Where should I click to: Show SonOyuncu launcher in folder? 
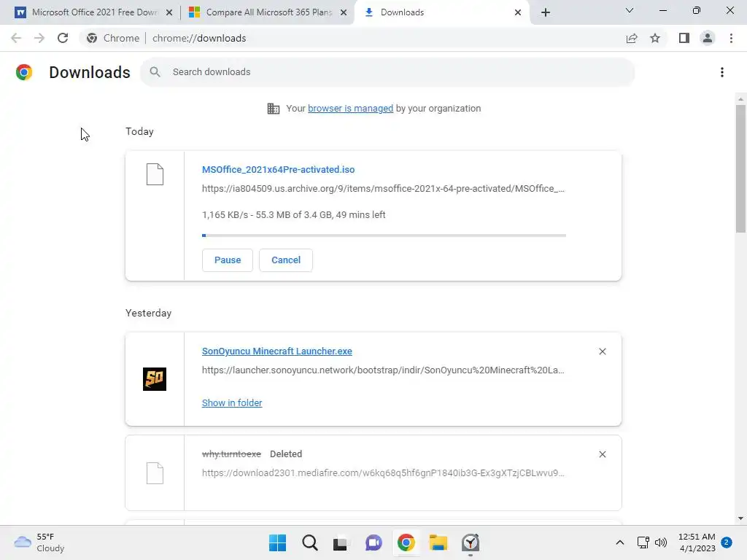tap(232, 402)
